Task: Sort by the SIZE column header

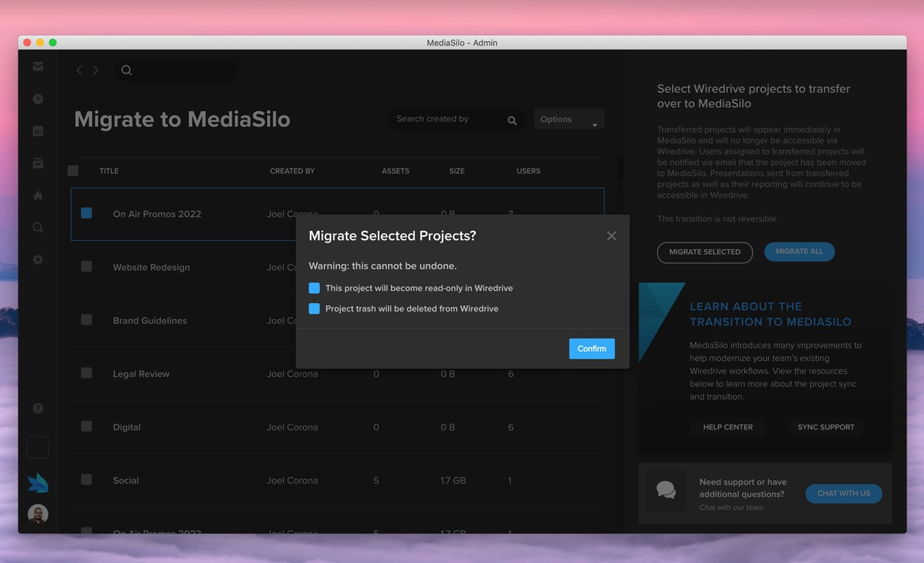Action: click(457, 171)
